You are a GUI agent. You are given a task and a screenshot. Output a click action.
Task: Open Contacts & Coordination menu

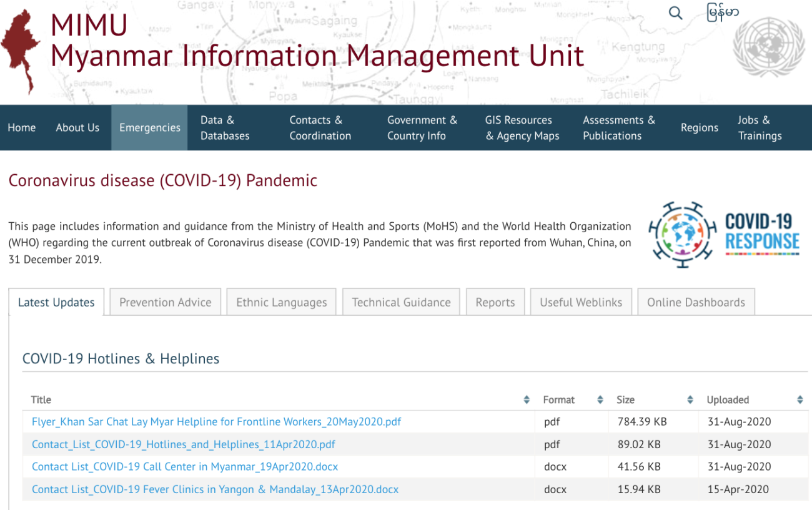point(320,127)
